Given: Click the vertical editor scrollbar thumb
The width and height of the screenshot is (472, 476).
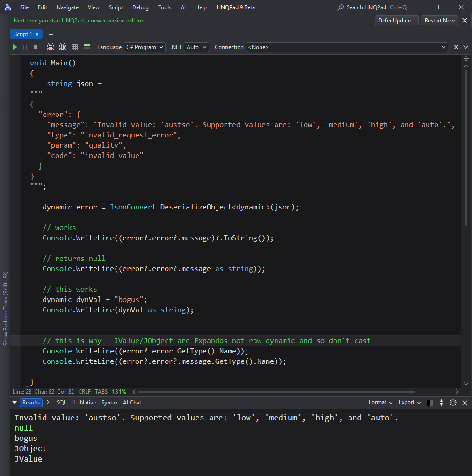Looking at the screenshot, I should (466, 148).
